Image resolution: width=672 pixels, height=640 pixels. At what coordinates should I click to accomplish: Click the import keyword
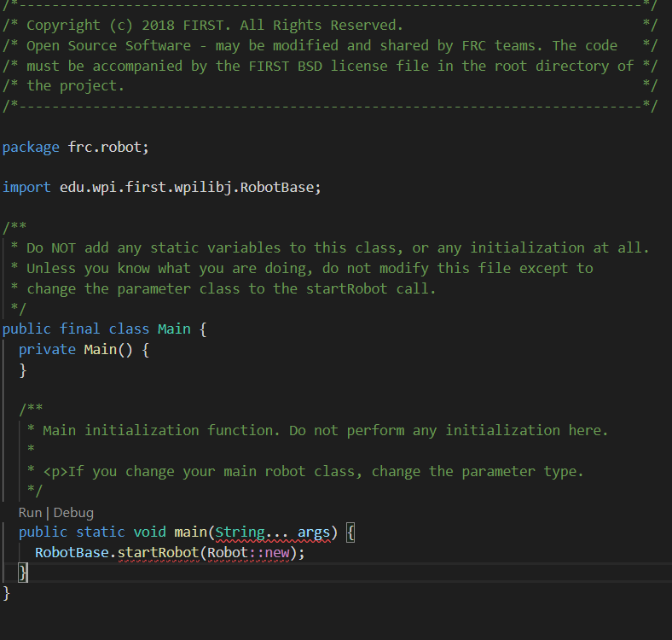26,188
